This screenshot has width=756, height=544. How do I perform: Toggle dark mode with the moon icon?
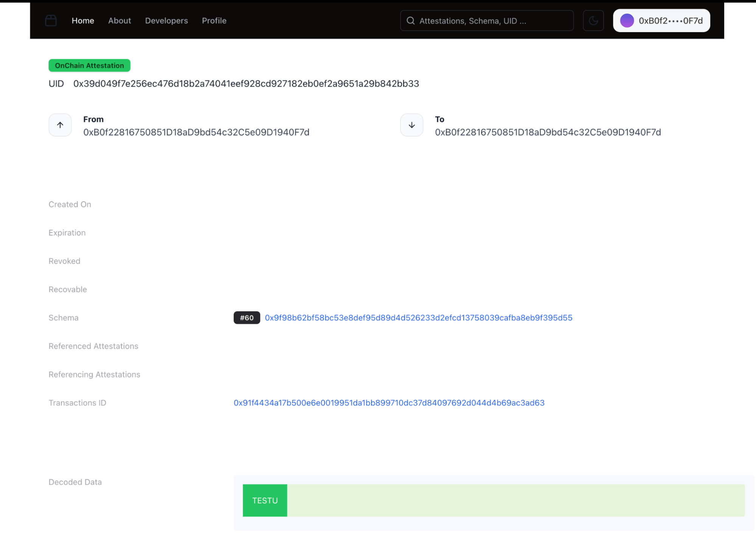click(593, 20)
